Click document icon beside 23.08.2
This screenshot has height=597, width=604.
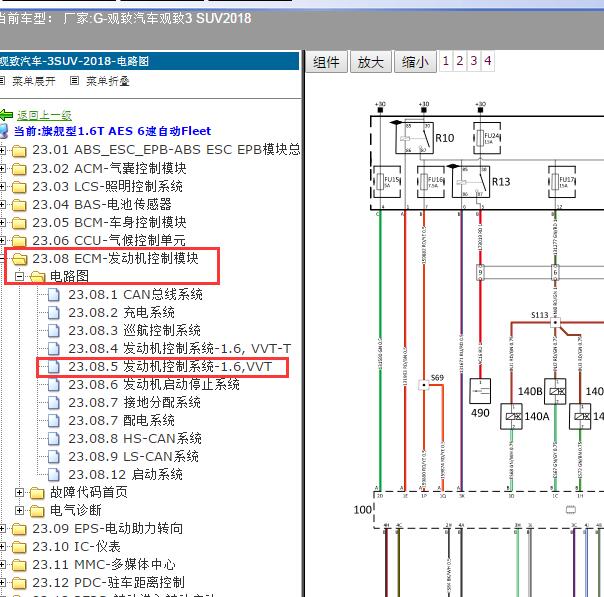[x=54, y=313]
